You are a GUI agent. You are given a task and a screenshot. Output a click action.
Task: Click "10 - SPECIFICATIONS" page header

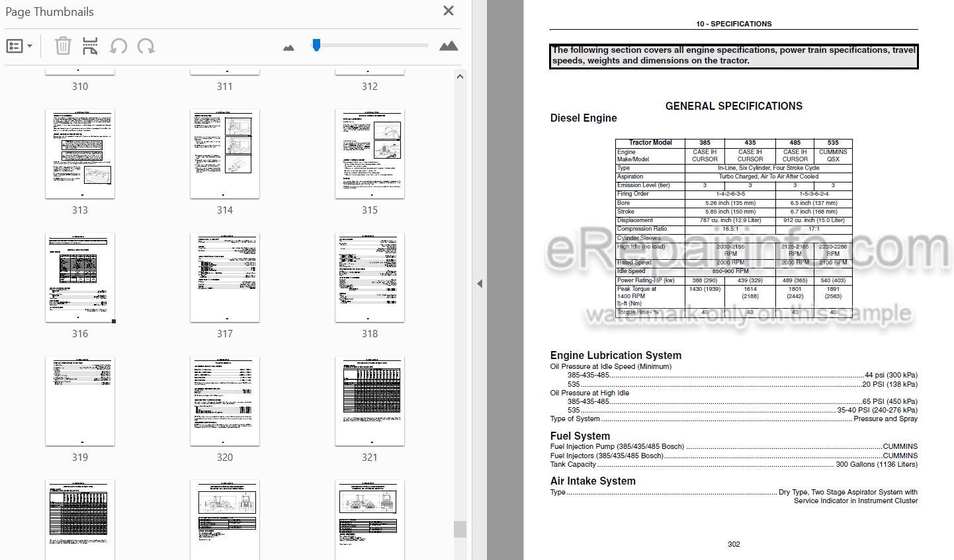coord(734,24)
